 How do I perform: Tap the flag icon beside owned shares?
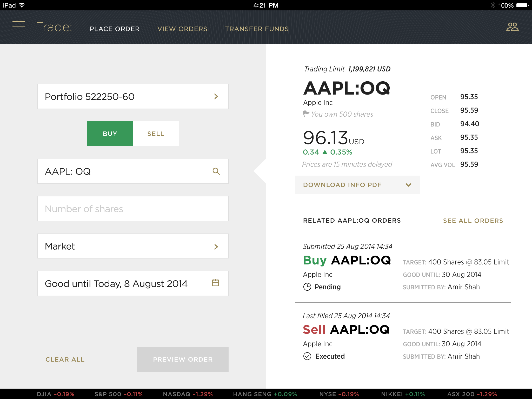[x=306, y=114]
